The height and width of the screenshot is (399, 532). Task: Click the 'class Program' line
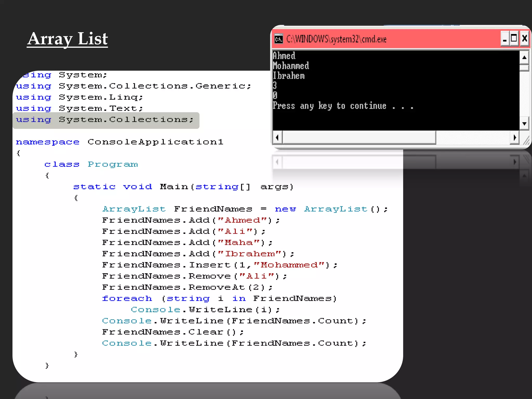tap(91, 164)
